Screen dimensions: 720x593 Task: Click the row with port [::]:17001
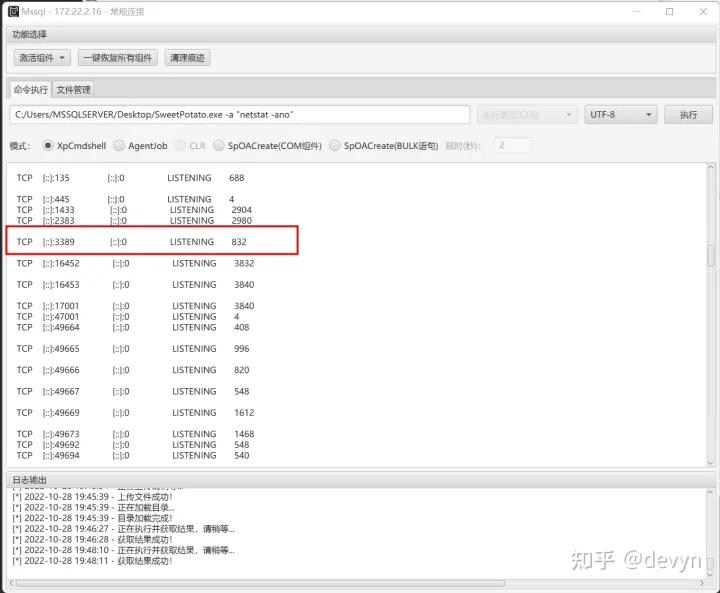135,306
